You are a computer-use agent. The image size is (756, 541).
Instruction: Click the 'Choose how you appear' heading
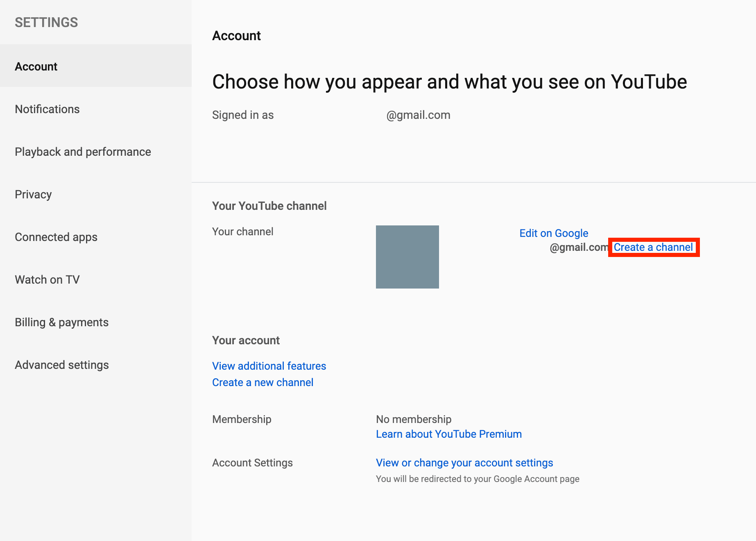[449, 82]
